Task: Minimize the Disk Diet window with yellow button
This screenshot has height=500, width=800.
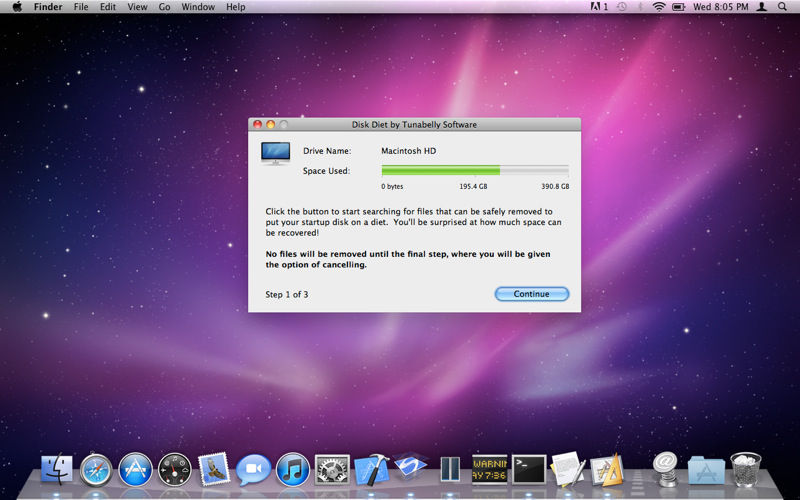Action: pos(270,124)
